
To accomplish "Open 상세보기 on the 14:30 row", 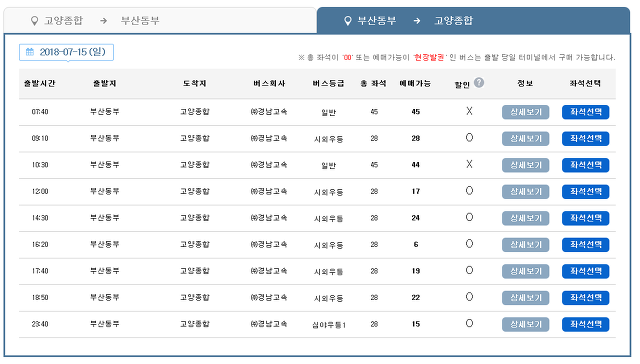I will point(525,218).
